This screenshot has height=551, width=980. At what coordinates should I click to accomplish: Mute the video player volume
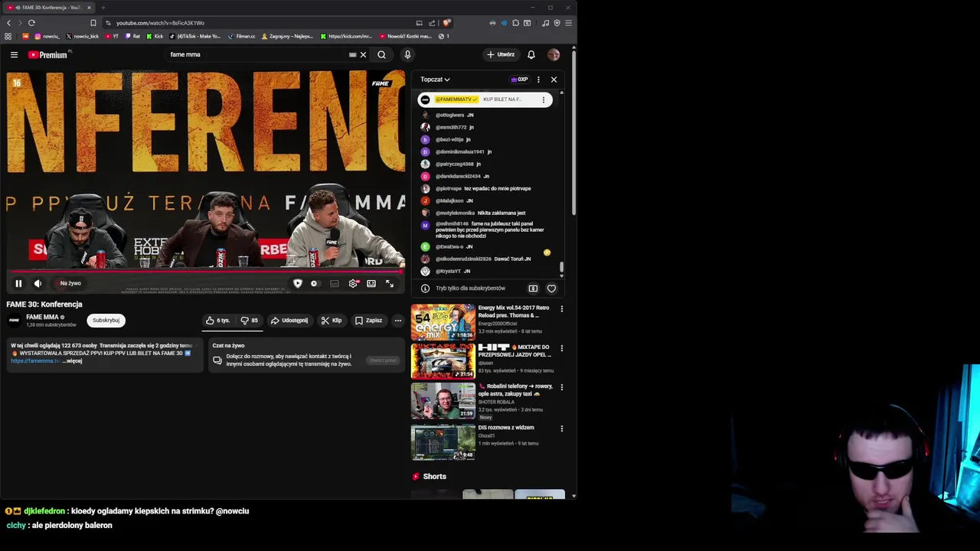[38, 283]
